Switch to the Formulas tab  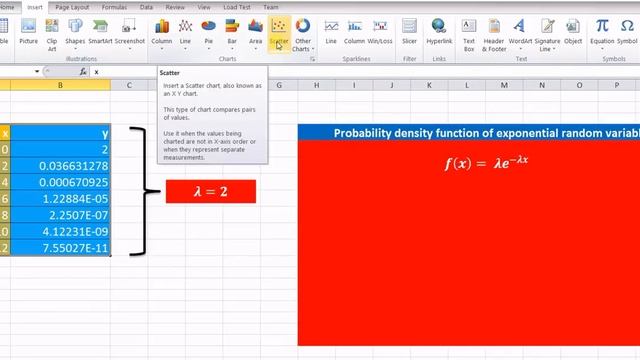pyautogui.click(x=114, y=7)
